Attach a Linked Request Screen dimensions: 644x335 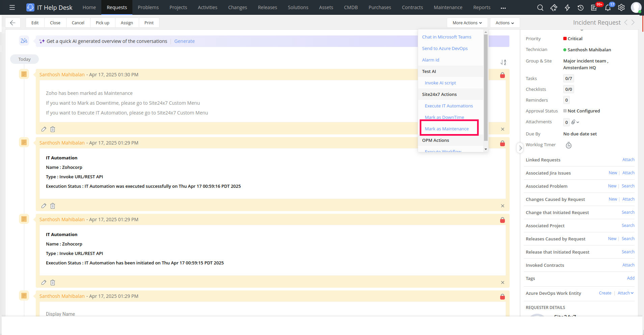pos(628,160)
